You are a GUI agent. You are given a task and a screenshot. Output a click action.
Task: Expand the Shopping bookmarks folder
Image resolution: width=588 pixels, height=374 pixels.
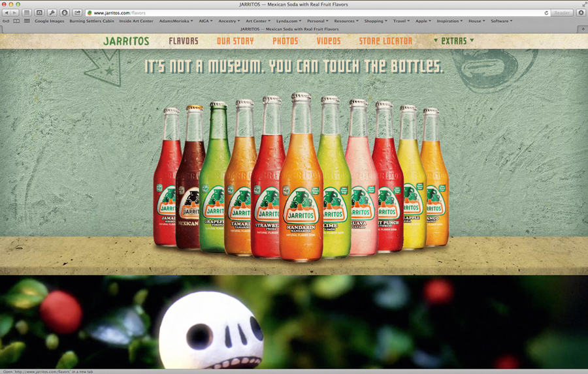click(376, 21)
